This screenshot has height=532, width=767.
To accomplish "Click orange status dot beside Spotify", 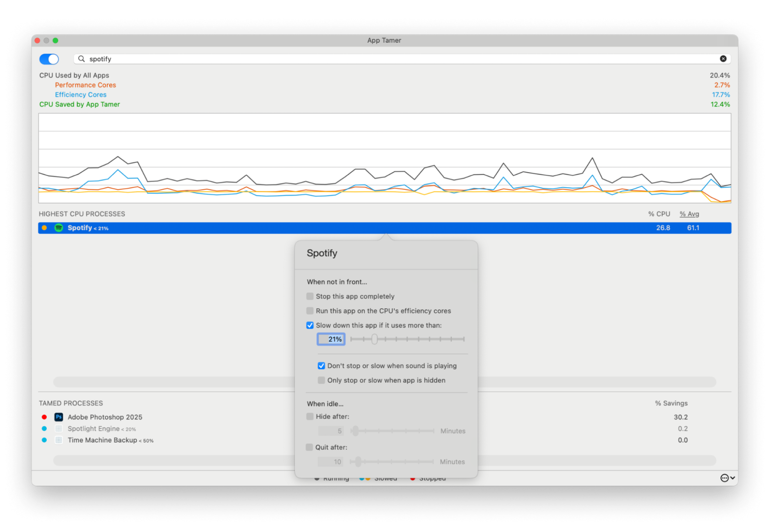I will tap(44, 228).
